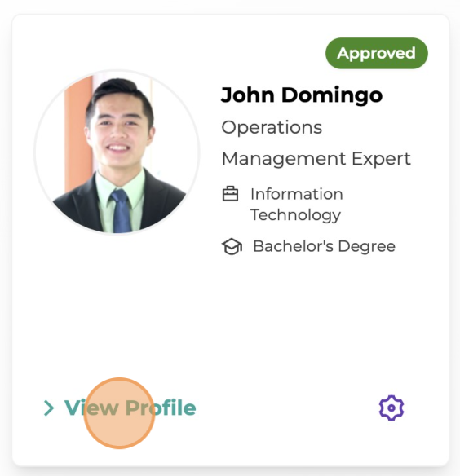This screenshot has width=460, height=476.
Task: Select the Information Technology industry label
Action: pos(297,205)
